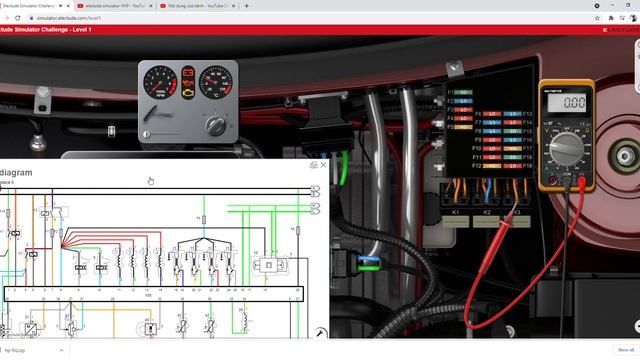640x360 pixels.
Task: Switch to Nội dung của kênh YouTube tab
Action: pyautogui.click(x=198, y=6)
